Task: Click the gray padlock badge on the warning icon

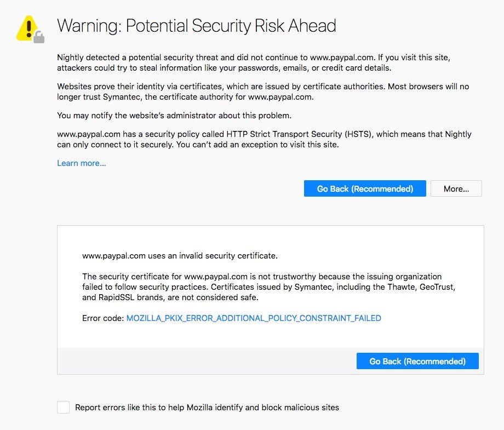Action: click(39, 37)
